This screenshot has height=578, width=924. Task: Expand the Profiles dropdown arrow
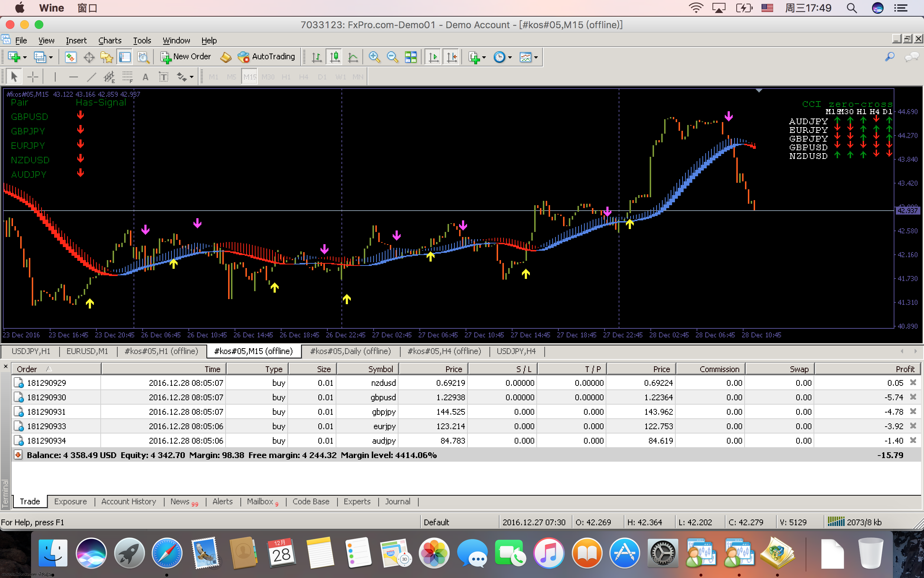[x=51, y=57]
